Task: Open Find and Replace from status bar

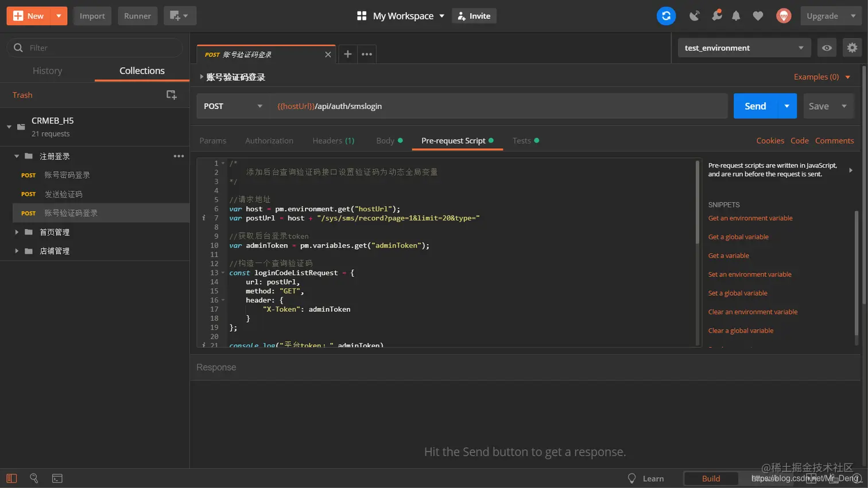Action: 34,478
